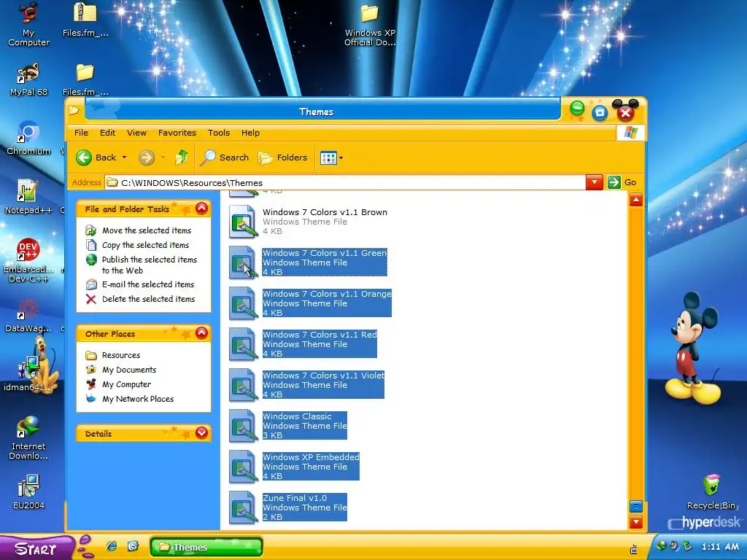747x560 pixels.
Task: Select the Windows XP Official Do... folder
Action: [370, 26]
